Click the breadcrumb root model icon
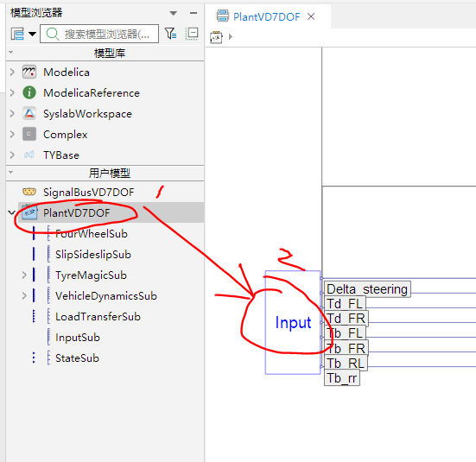The width and height of the screenshot is (476, 462). [216, 37]
